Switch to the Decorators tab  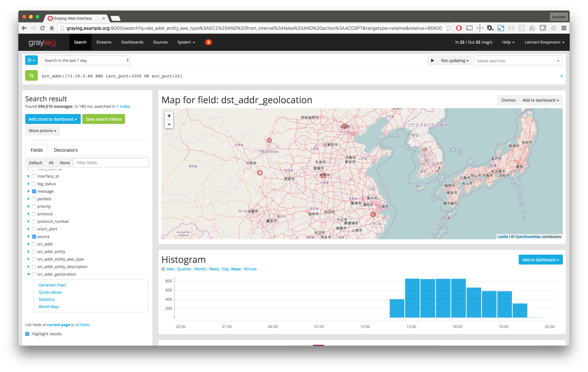pyautogui.click(x=66, y=150)
